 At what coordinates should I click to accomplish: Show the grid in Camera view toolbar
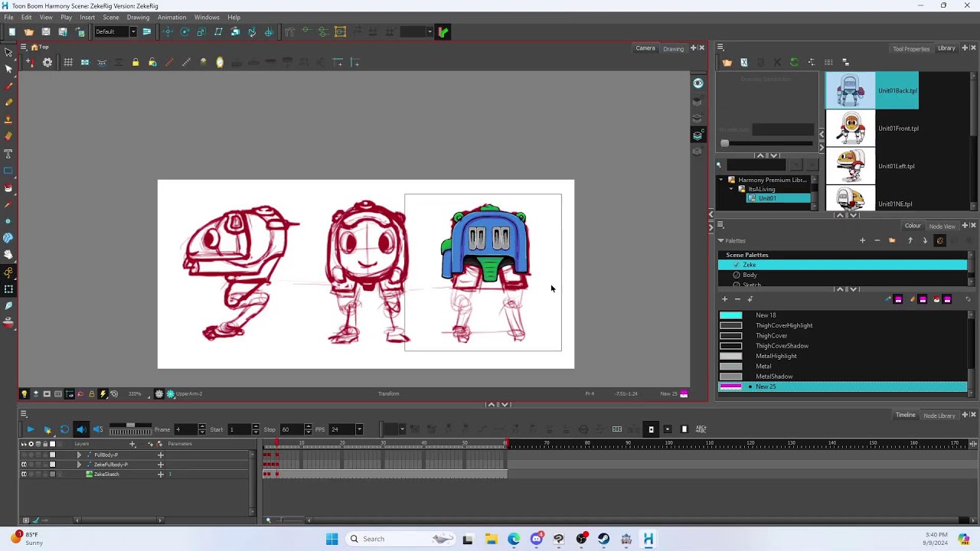point(68,63)
